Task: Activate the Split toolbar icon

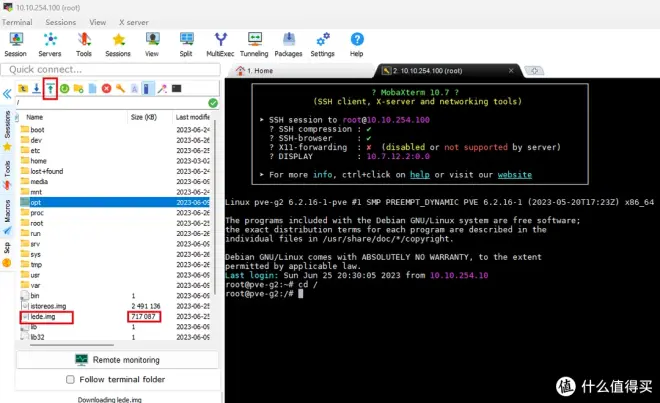Action: coord(186,44)
